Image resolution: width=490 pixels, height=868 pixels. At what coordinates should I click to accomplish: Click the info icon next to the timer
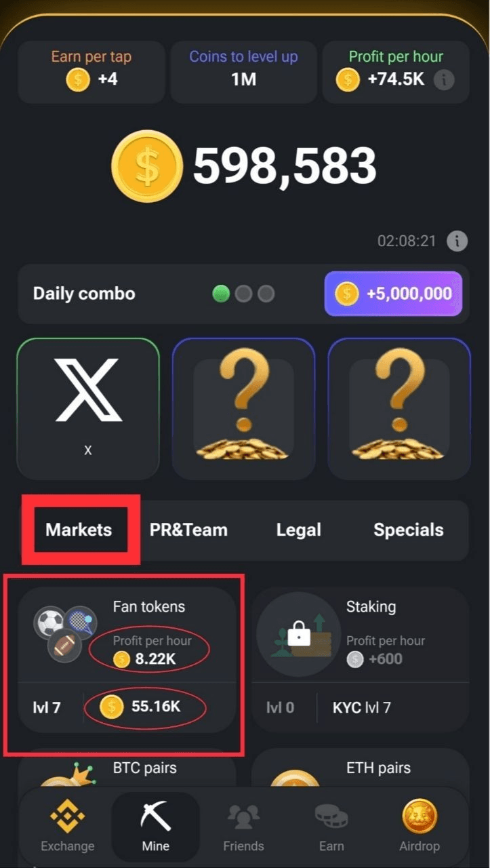click(457, 241)
